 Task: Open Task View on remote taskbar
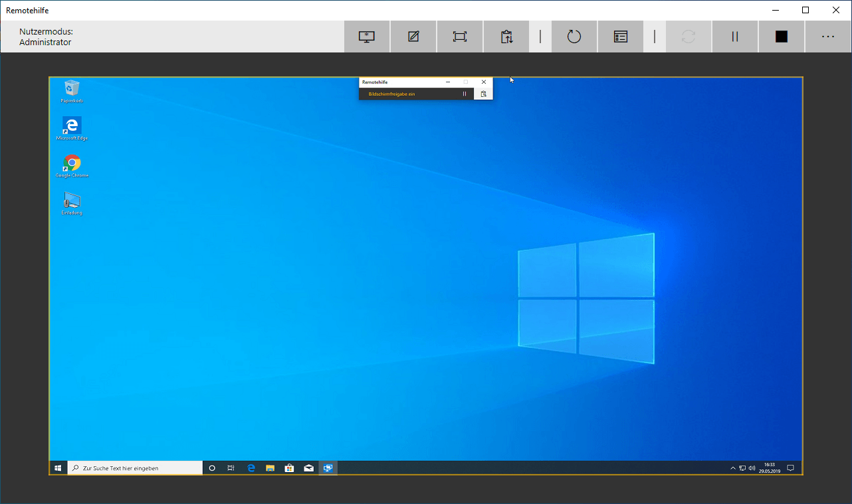click(x=231, y=468)
